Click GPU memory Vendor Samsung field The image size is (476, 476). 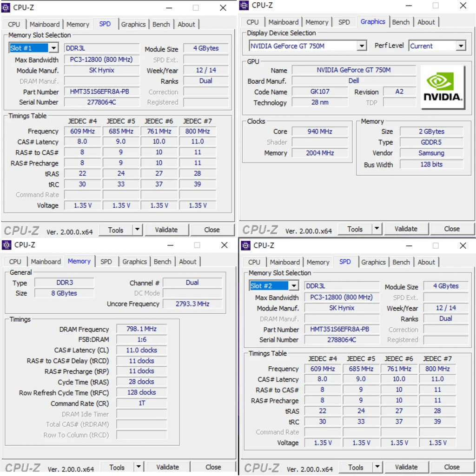pos(431,153)
